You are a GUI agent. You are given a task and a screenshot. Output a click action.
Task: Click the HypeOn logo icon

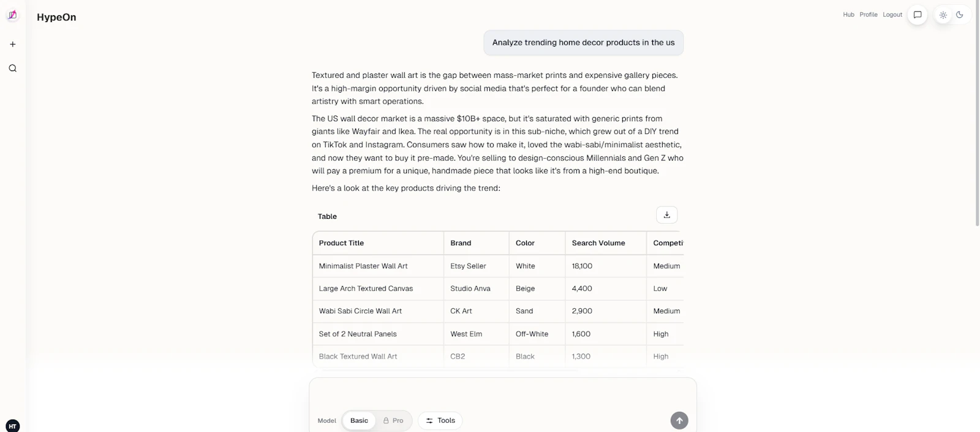click(12, 15)
